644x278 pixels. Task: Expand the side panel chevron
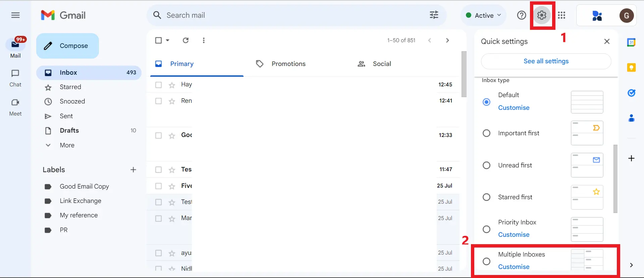point(631,265)
